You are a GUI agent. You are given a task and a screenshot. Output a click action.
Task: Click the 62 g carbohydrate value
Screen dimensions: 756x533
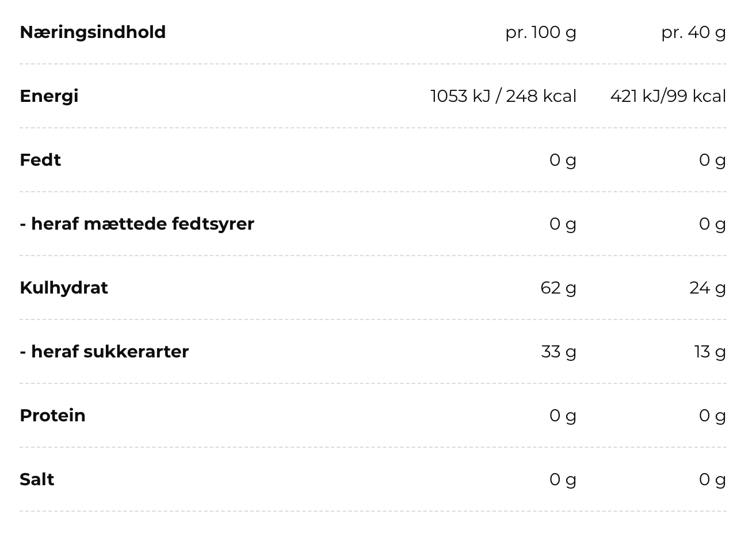[559, 288]
